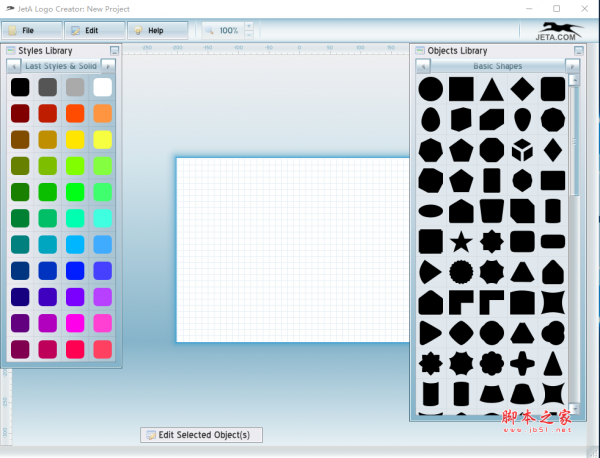The height and width of the screenshot is (458, 600).
Task: Increase the zoom with the up stepper
Action: (x=249, y=26)
